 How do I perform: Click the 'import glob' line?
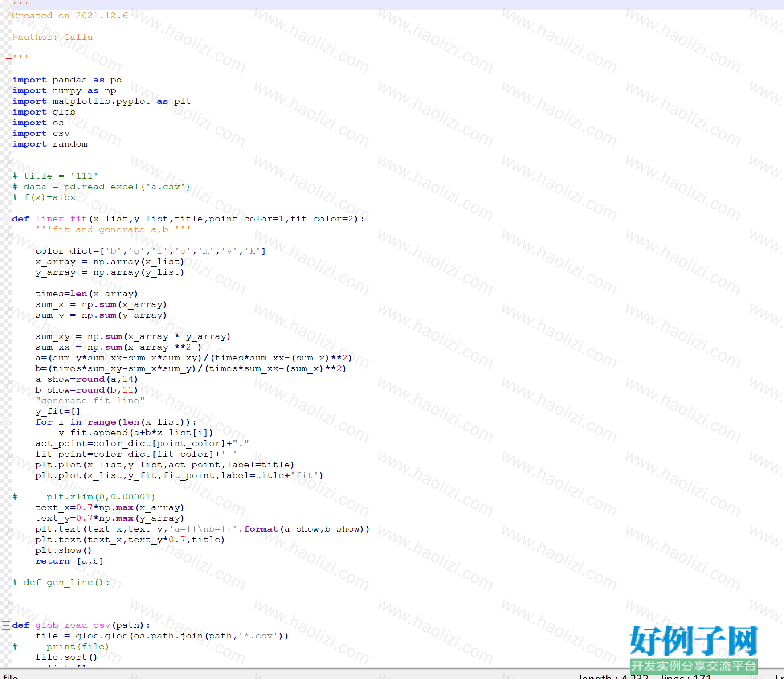[x=44, y=112]
